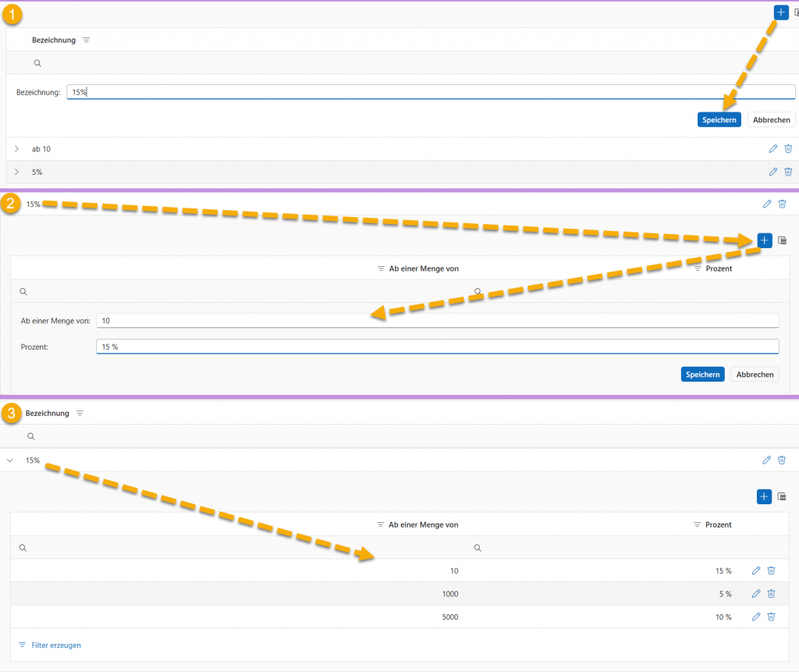Screen dimensions: 799x672
Task: Click pencil icon on the "ab 10" row
Action: click(x=773, y=149)
